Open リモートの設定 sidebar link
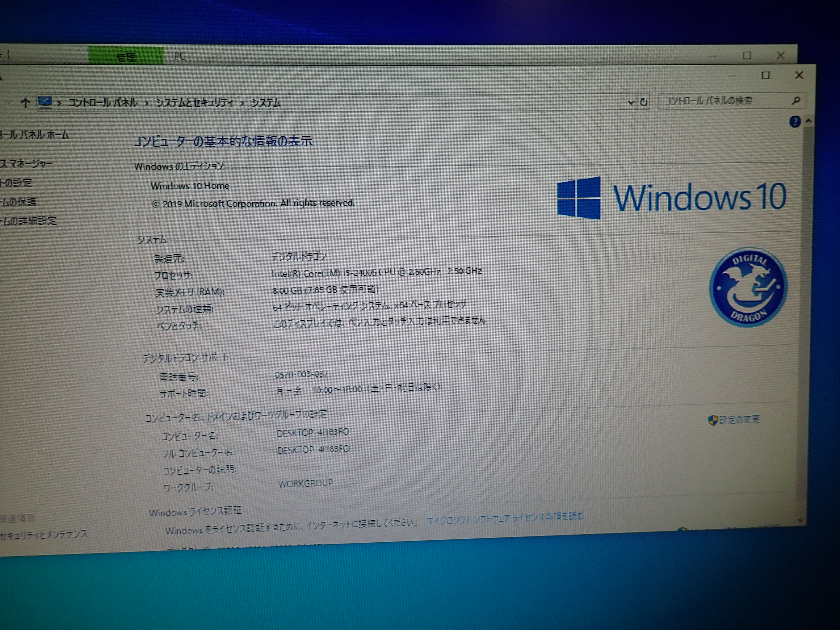840x630 pixels. (x=16, y=183)
